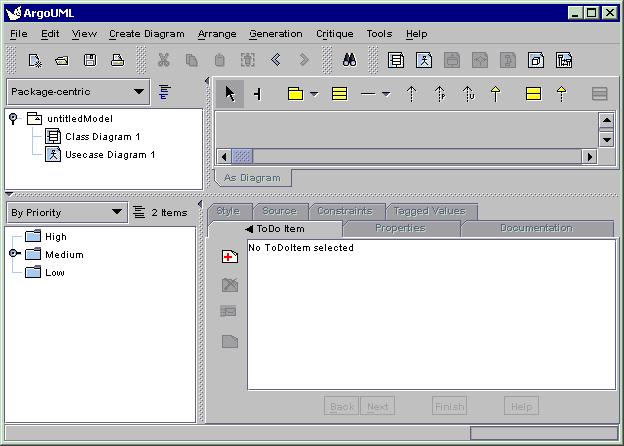Click the New ToDo item red plus icon
This screenshot has height=446, width=624.
[230, 257]
